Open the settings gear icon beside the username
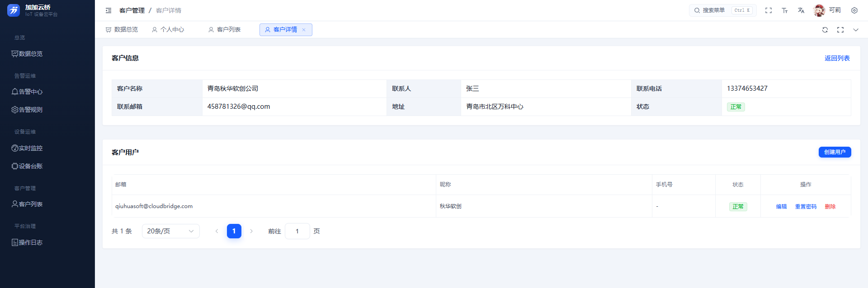 [854, 10]
